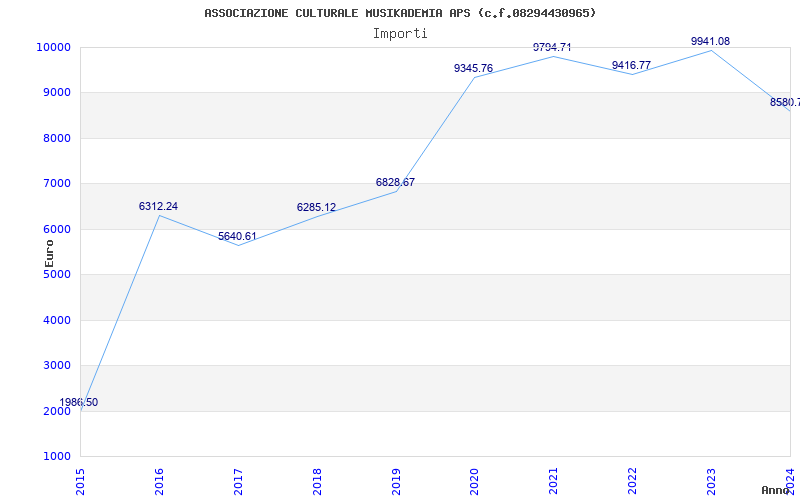This screenshot has height=500, width=800.
Task: Click the 10000 y-axis tick label
Action: point(53,47)
